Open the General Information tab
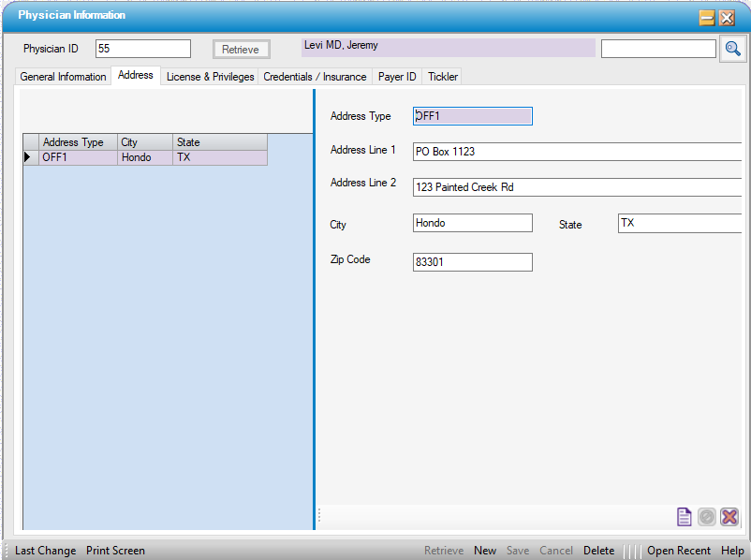 [x=63, y=77]
